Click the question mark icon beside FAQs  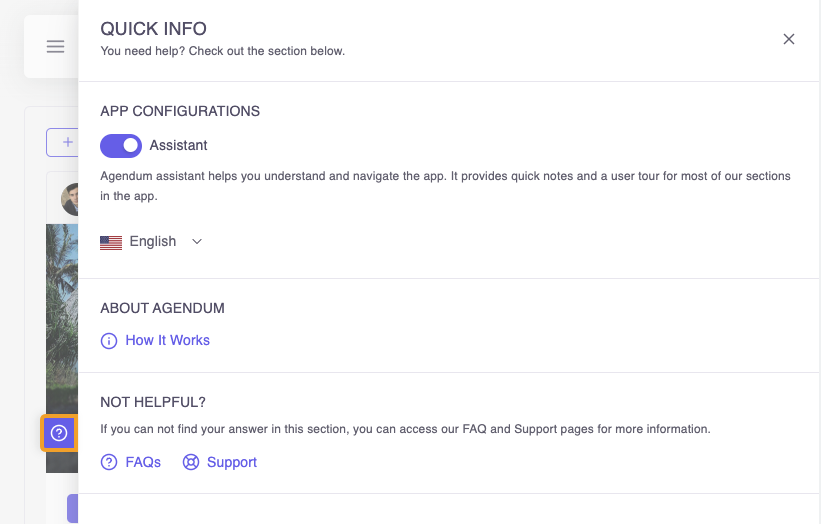[109, 462]
